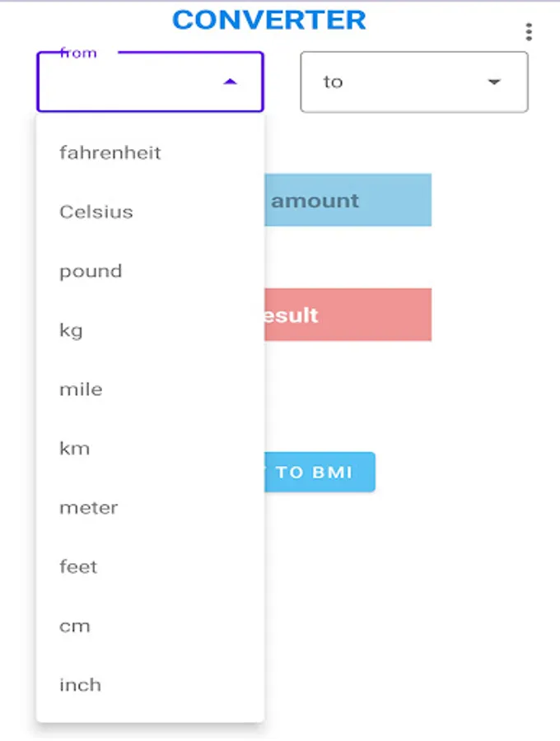Select km in the from list
560x741 pixels.
(75, 449)
